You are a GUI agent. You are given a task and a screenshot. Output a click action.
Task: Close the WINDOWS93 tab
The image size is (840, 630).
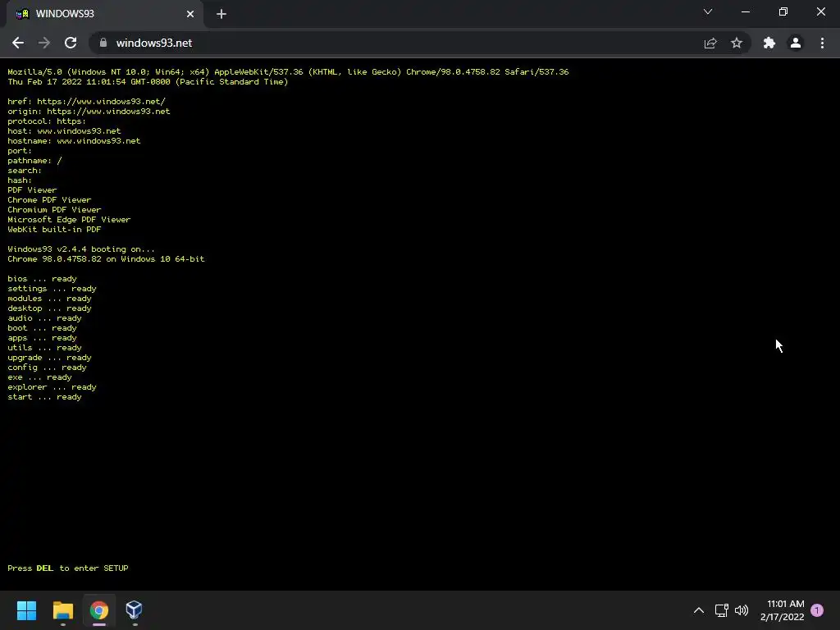190,14
